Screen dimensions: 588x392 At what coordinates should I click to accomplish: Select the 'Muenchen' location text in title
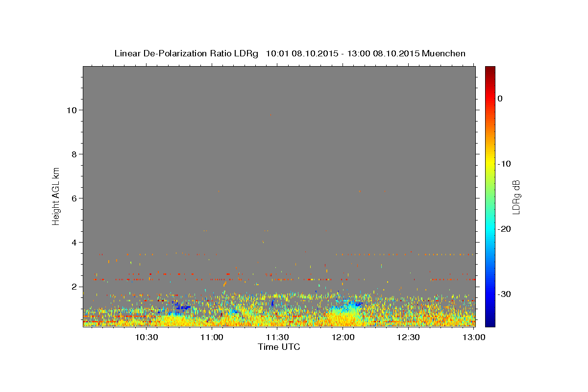[x=444, y=53]
